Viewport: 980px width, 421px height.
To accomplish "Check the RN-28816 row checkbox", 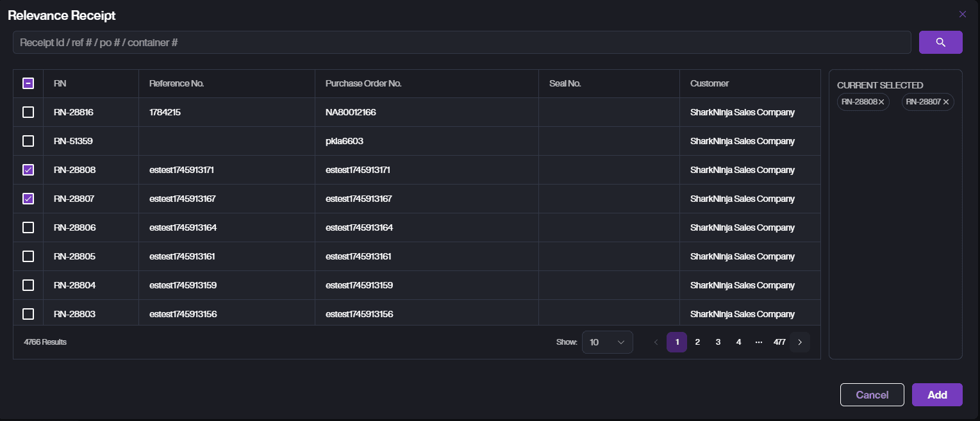I will tap(28, 112).
